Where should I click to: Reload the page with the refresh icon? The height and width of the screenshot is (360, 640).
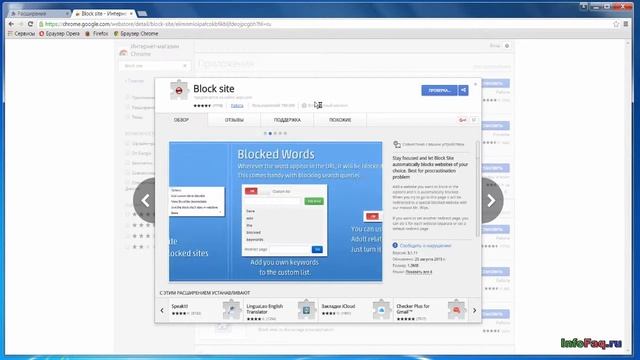[x=30, y=24]
